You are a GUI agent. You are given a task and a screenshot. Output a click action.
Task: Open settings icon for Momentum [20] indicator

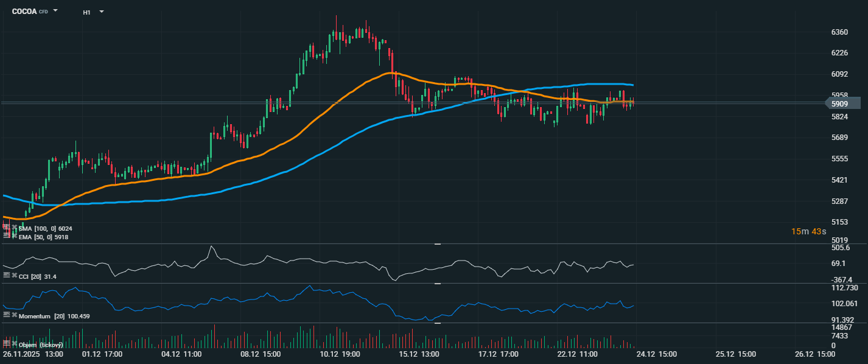click(6, 315)
